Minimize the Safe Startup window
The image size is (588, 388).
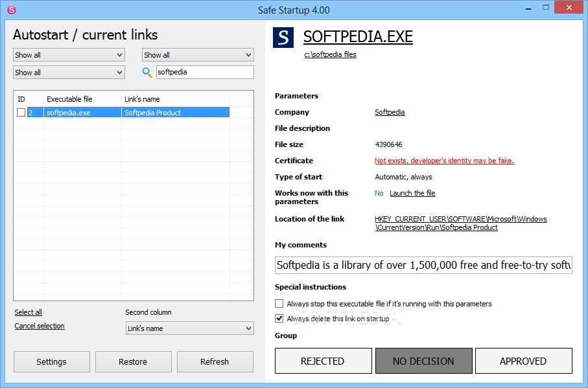(x=528, y=8)
